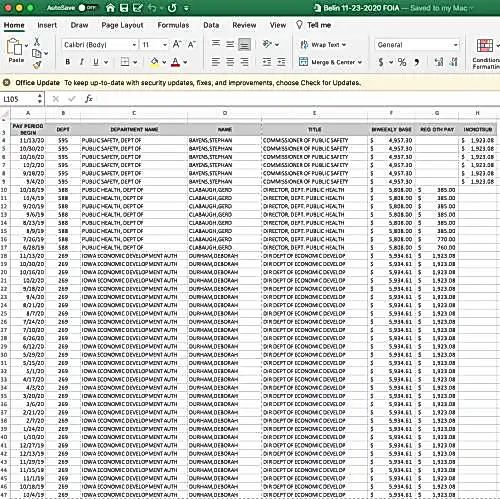The width and height of the screenshot is (500, 499).
Task: Select column C header
Action: click(x=134, y=113)
